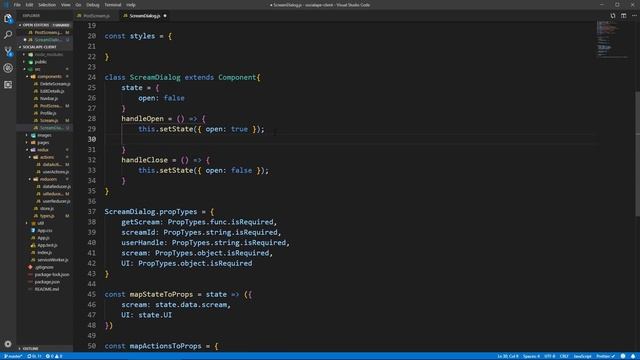Open the Debug menu
Image resolution: width=640 pixels, height=360 pixels.
tap(93, 5)
